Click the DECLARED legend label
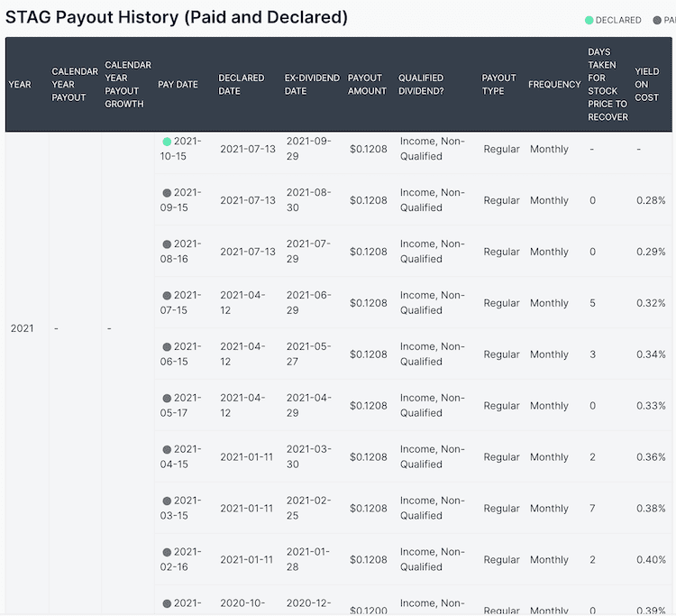 (x=618, y=20)
